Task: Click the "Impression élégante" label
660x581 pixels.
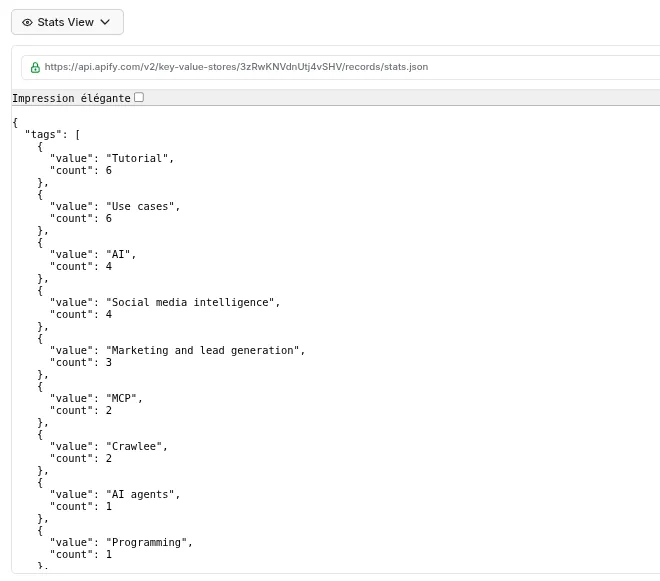Action: [x=71, y=98]
